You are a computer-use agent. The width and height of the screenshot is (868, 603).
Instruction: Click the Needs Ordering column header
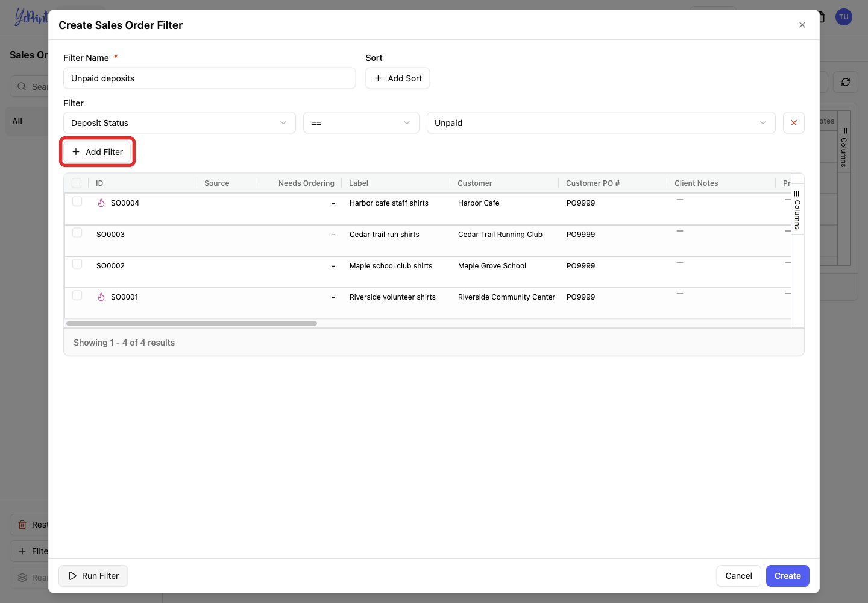click(306, 183)
